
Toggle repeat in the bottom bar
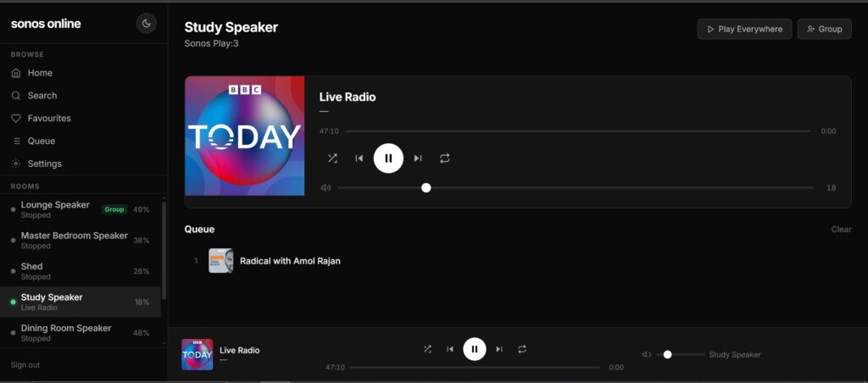click(522, 349)
